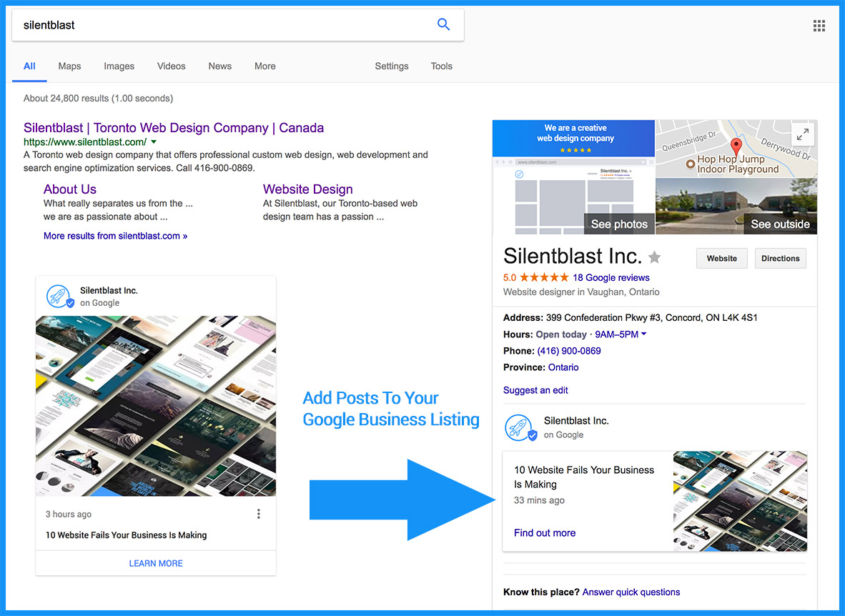
Task: Click Silentblast rocket logo in knowledge panel
Action: 520,427
